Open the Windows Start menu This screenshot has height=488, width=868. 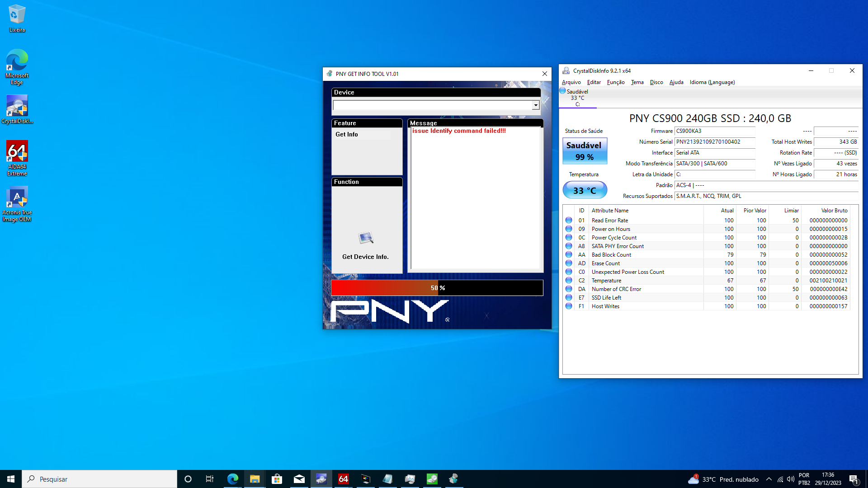(x=11, y=479)
